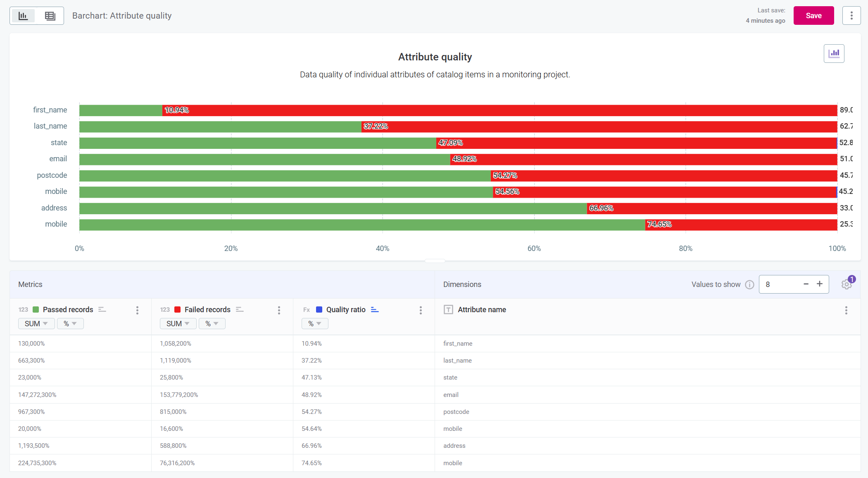Click the info icon next to Values to show

pyautogui.click(x=749, y=284)
